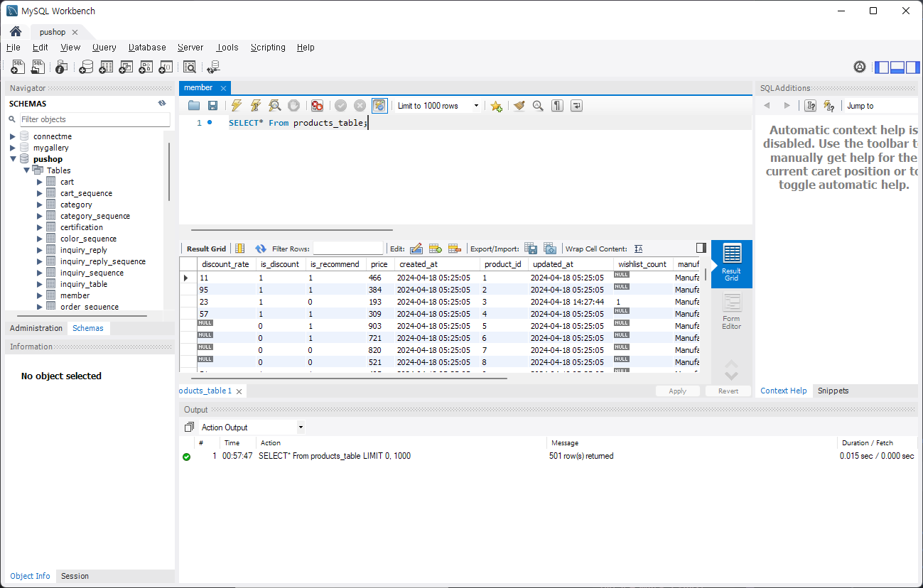Viewport: 923px width, 588px height.
Task: Expand the cart table node
Action: click(40, 182)
